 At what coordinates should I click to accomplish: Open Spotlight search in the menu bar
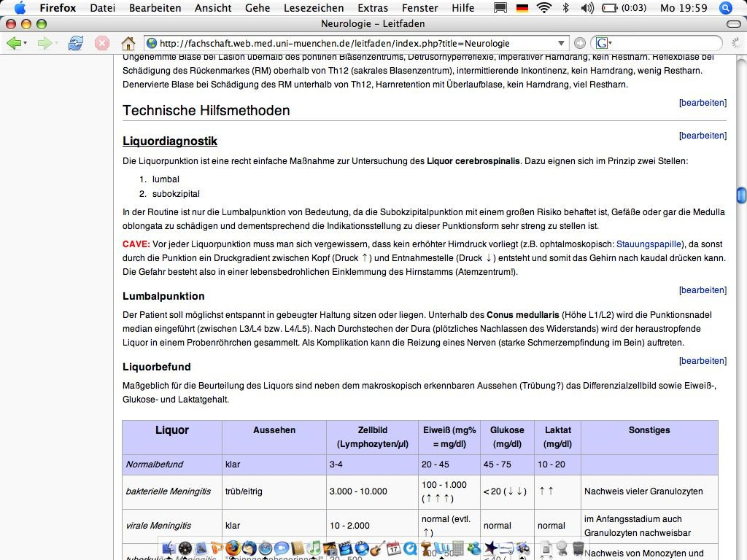point(725,8)
